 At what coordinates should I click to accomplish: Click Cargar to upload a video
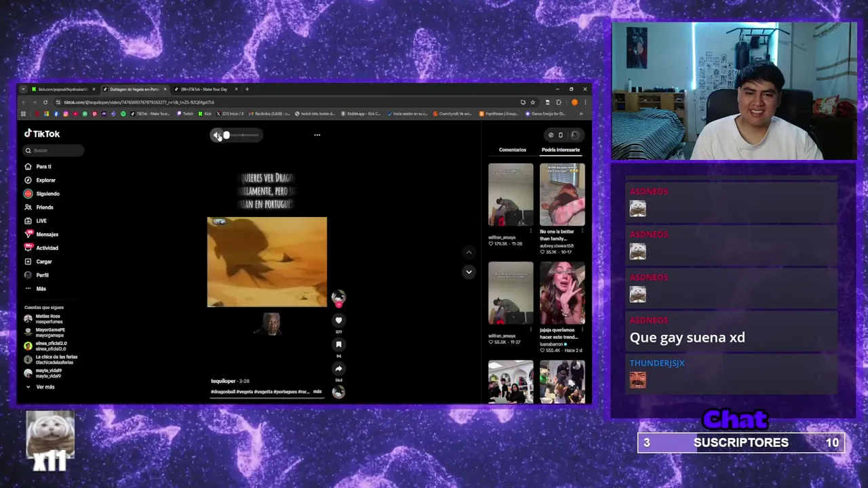point(39,262)
